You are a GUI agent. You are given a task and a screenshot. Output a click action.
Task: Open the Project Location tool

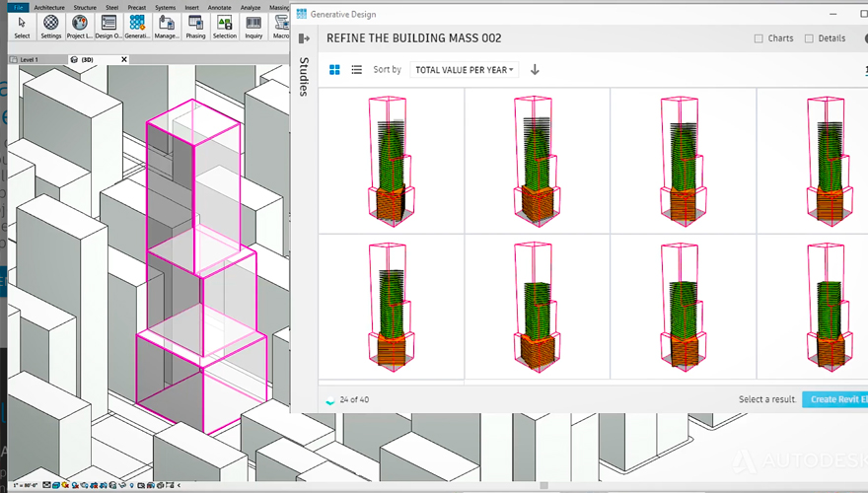(x=80, y=27)
